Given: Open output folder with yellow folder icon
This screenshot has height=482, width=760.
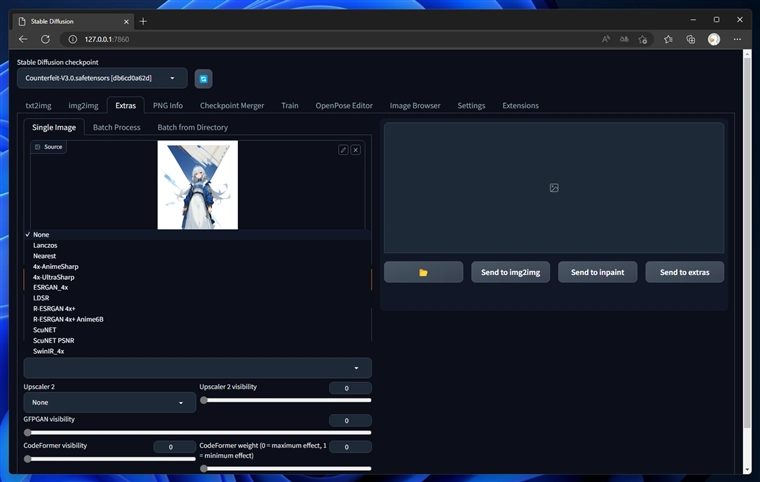Looking at the screenshot, I should click(x=423, y=272).
